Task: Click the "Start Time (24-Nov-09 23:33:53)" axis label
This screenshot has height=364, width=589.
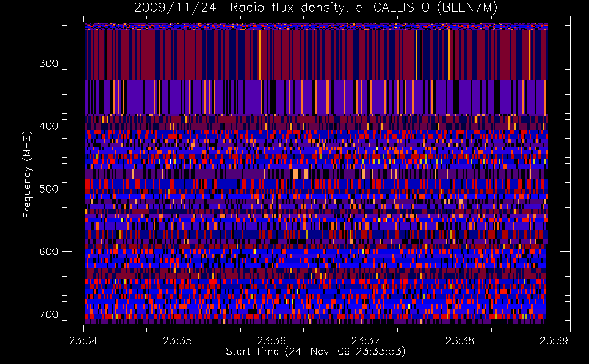Action: [x=316, y=352]
